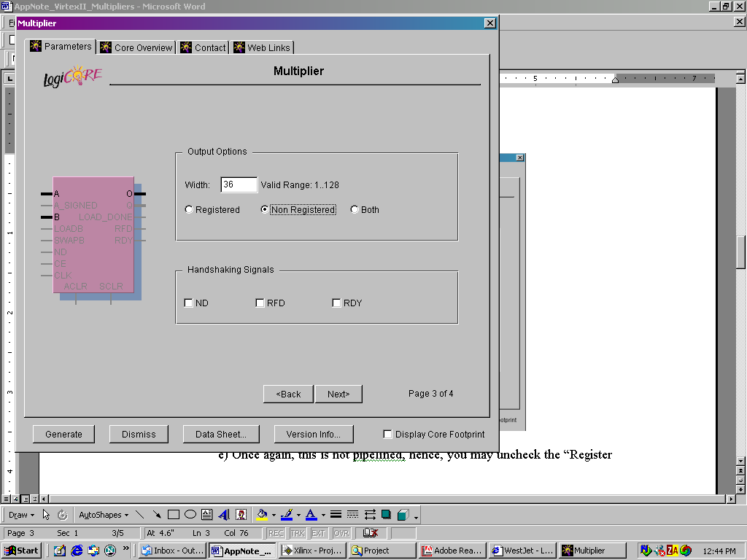Viewport: 747px width, 560px height.
Task: Open Fill Color dropdown arrow
Action: [x=274, y=516]
